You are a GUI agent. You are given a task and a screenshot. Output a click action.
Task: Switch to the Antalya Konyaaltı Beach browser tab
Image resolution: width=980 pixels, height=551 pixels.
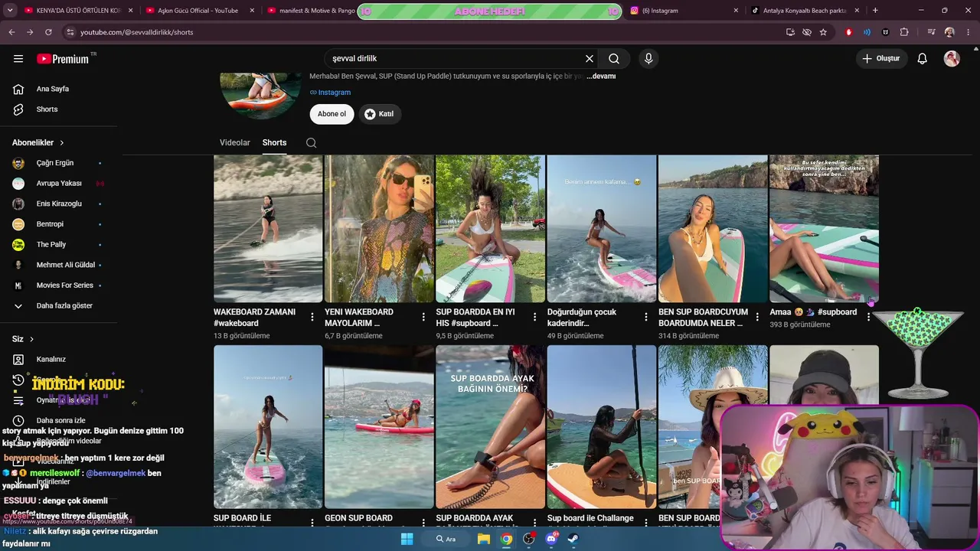click(x=806, y=11)
